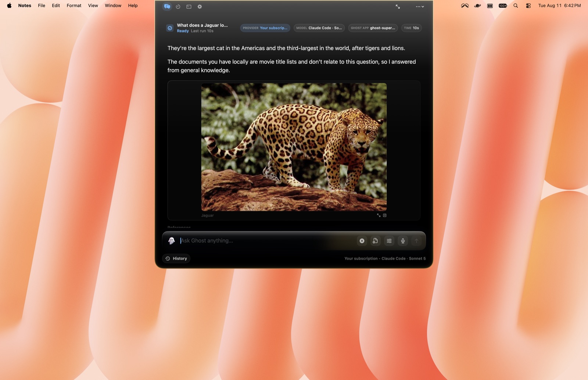This screenshot has width=588, height=380.
Task: Open Spotlight search in the menu bar
Action: click(516, 6)
